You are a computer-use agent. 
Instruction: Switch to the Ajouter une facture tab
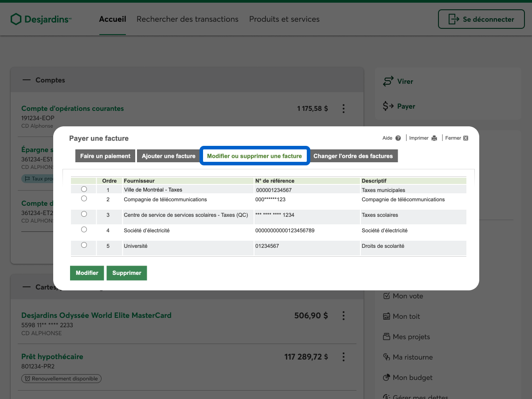click(x=168, y=156)
